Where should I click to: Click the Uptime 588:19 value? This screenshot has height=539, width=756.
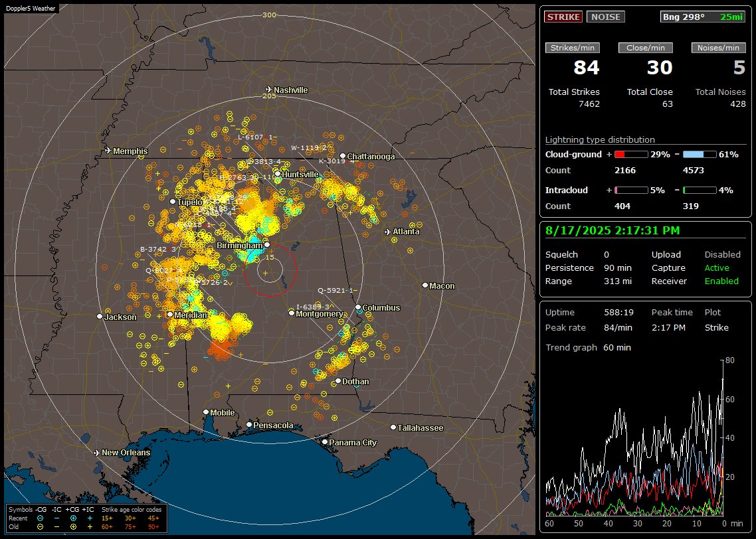(618, 313)
